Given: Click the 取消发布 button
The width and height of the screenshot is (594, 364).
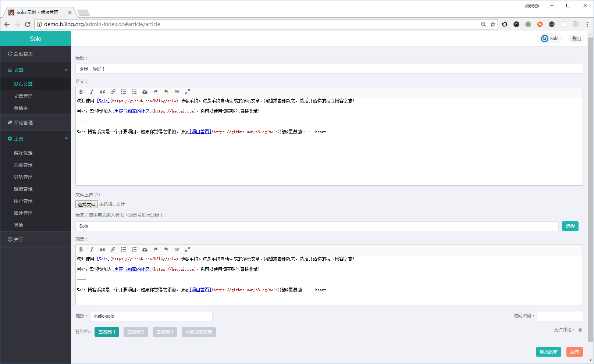Looking at the screenshot, I should click(x=548, y=352).
